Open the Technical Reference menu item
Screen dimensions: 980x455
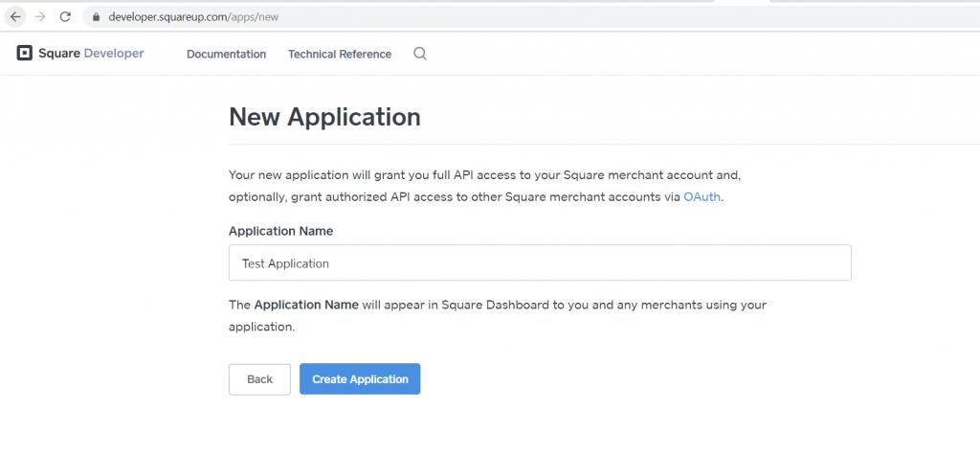340,55
